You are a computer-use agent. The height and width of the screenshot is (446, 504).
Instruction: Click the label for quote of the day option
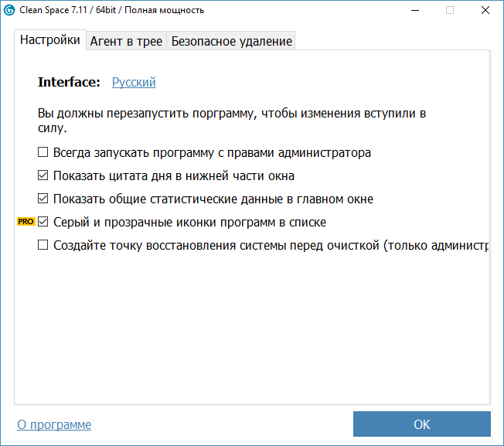(174, 175)
